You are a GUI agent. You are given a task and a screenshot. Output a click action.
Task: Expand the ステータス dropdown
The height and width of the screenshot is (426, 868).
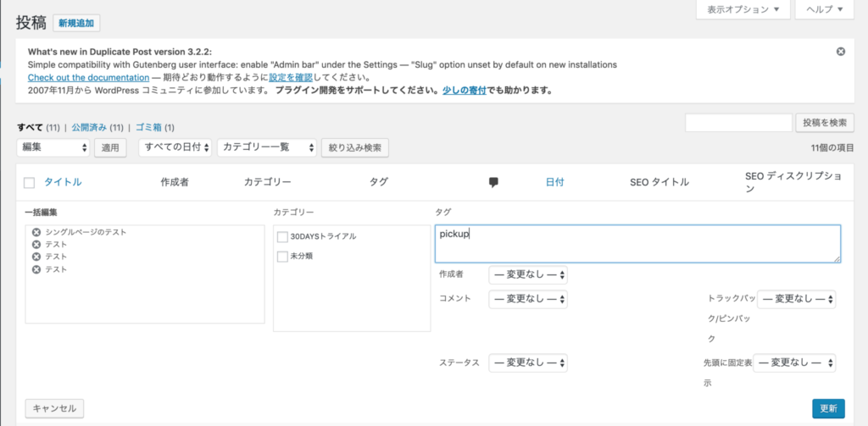click(527, 362)
